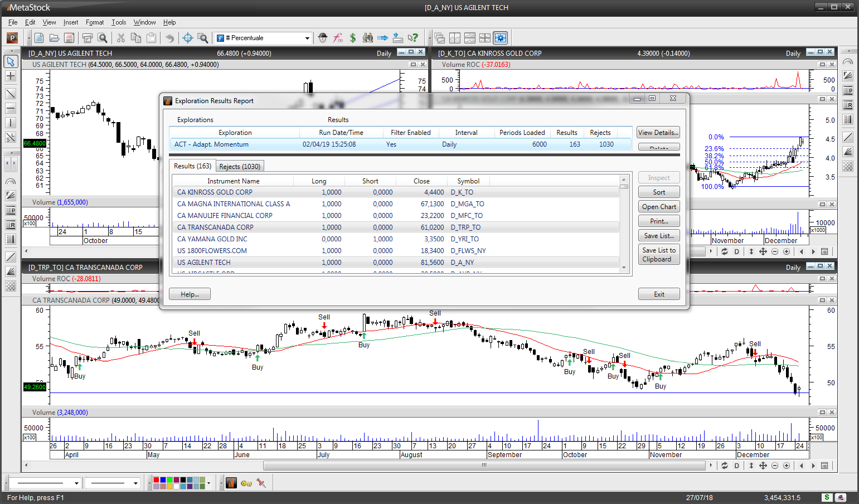This screenshot has width=859, height=504.
Task: Pick the blue color swatch
Action: click(163, 479)
